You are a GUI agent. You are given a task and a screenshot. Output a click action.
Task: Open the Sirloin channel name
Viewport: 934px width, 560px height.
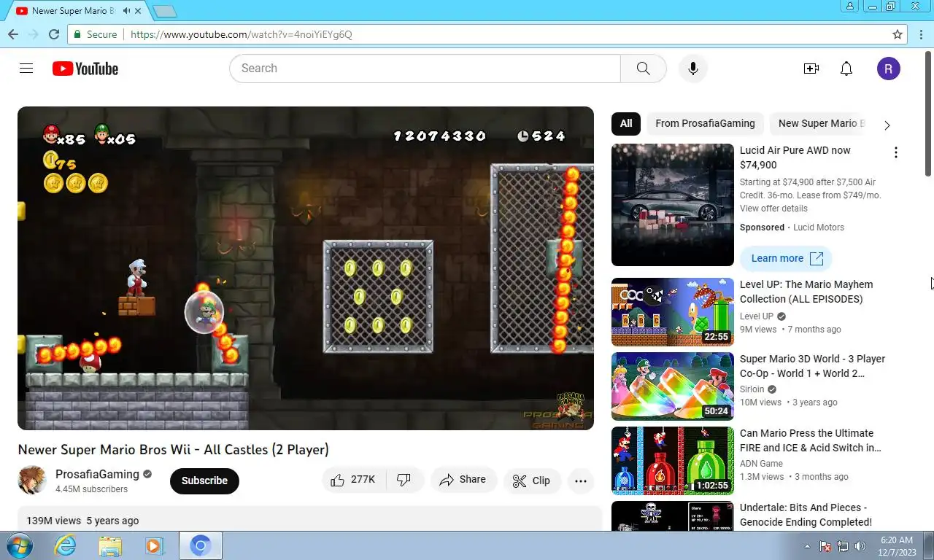[x=752, y=389]
